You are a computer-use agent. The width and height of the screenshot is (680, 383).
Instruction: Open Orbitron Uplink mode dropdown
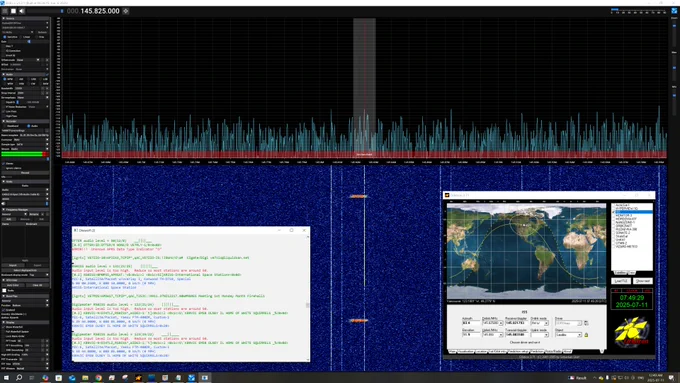(x=539, y=335)
